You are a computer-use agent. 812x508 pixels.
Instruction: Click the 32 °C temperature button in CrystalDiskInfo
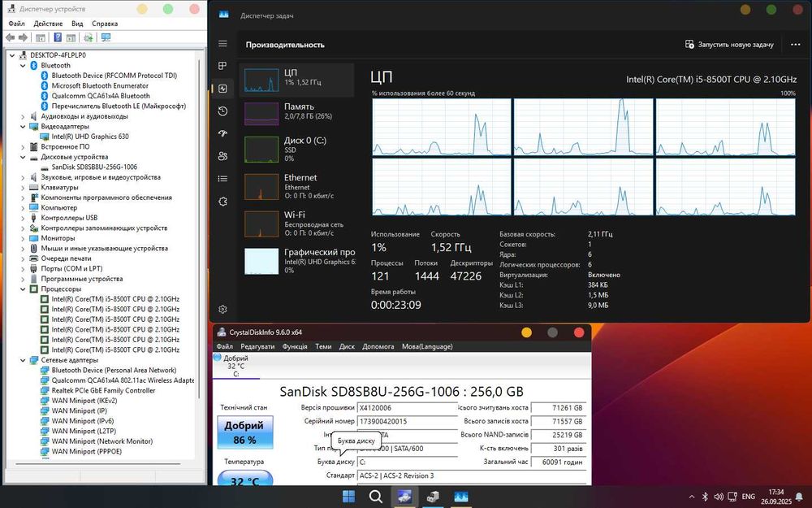[245, 478]
